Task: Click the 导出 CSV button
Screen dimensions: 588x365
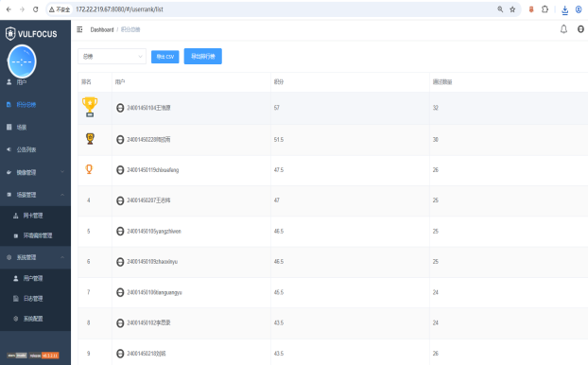Action: click(x=165, y=57)
